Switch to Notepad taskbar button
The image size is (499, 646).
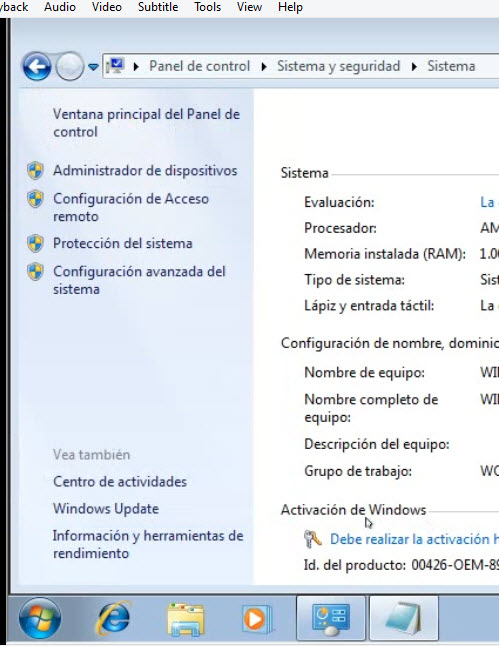(404, 618)
